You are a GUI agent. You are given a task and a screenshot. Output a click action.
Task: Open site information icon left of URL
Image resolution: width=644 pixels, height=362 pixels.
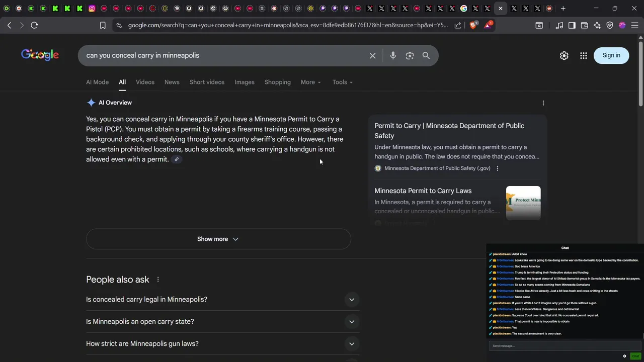[x=118, y=25]
